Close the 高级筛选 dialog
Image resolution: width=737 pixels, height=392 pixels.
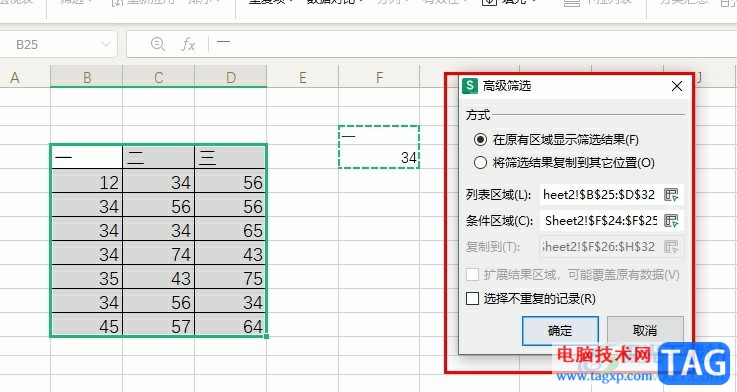coord(677,86)
